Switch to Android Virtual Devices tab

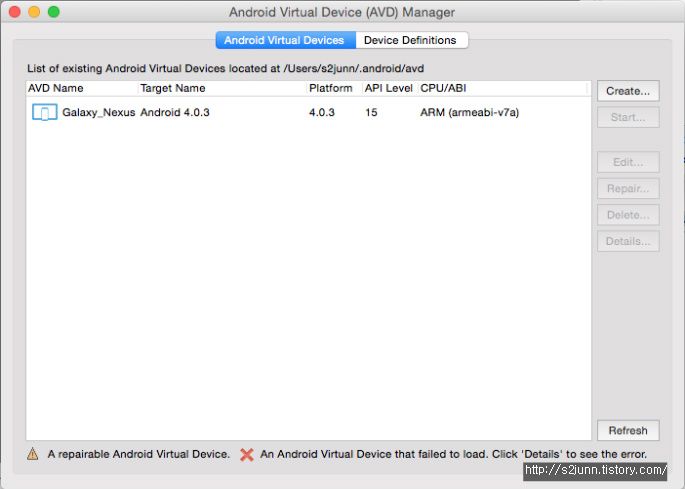click(286, 40)
